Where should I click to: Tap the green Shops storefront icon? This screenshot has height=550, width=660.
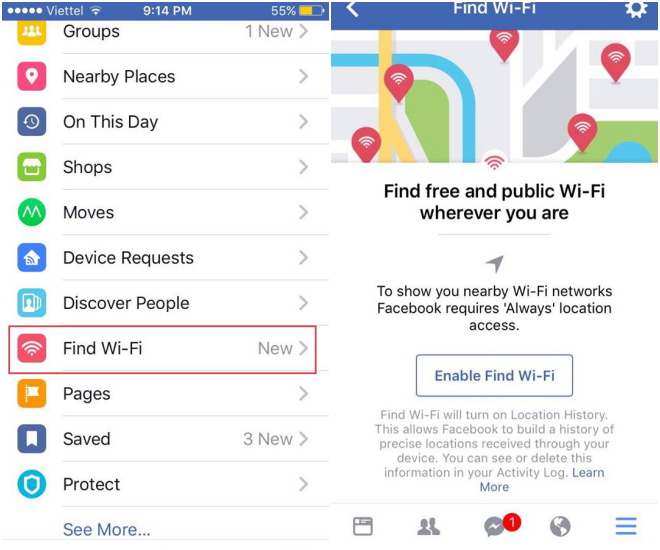coord(32,167)
